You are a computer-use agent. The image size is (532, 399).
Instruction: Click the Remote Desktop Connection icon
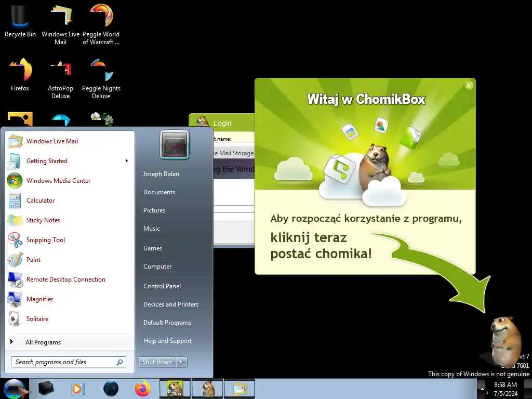coord(15,280)
